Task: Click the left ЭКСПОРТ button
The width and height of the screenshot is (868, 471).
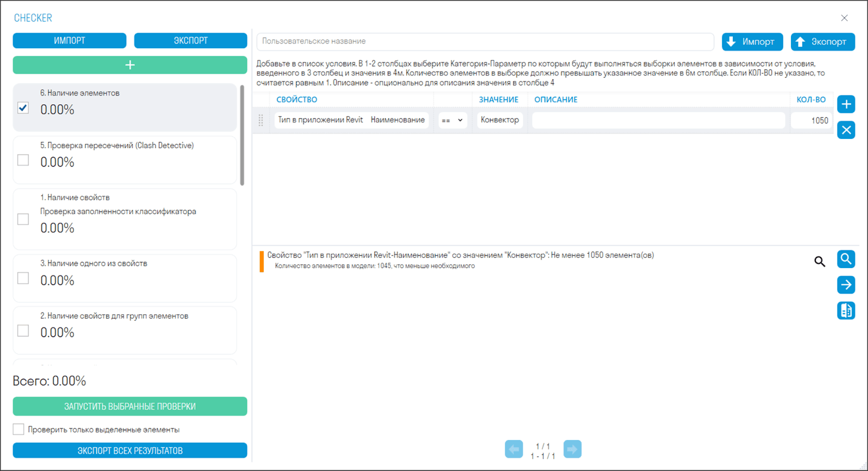Action: pyautogui.click(x=190, y=41)
